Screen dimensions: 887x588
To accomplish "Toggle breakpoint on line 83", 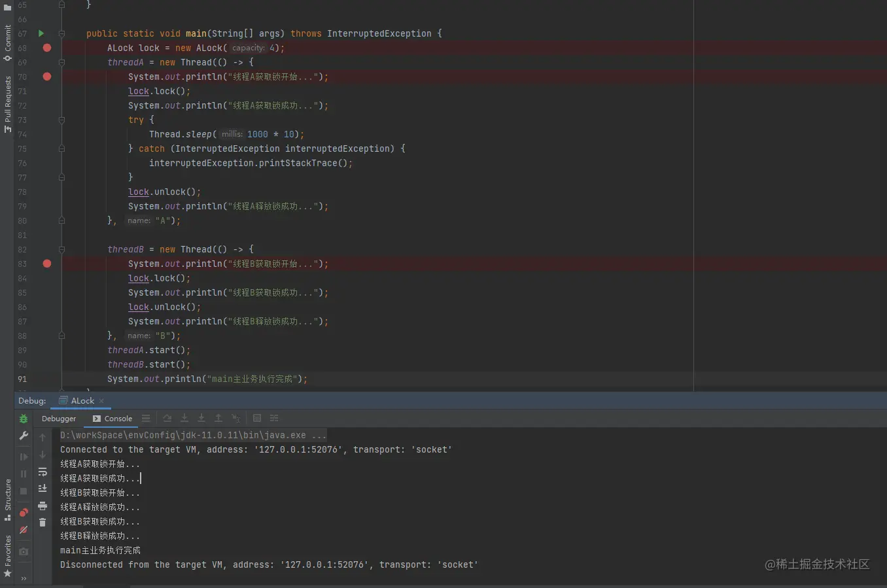I will pos(47,264).
